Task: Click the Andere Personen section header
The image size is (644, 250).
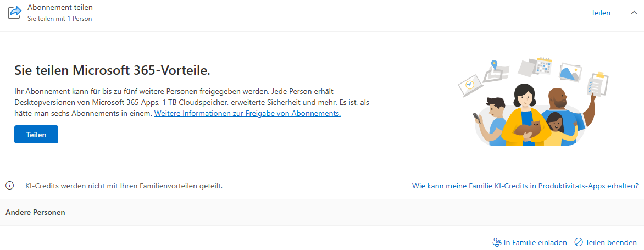Action: (x=35, y=212)
